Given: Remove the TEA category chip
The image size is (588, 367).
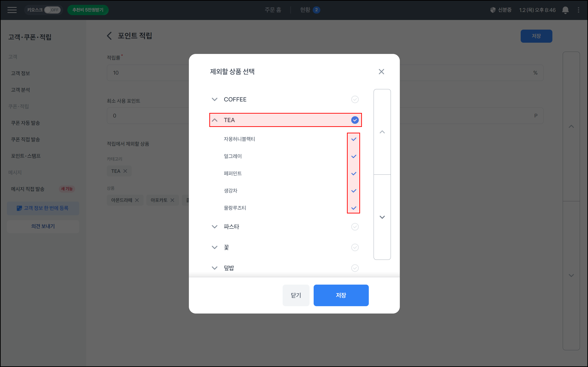Looking at the screenshot, I should [x=125, y=171].
